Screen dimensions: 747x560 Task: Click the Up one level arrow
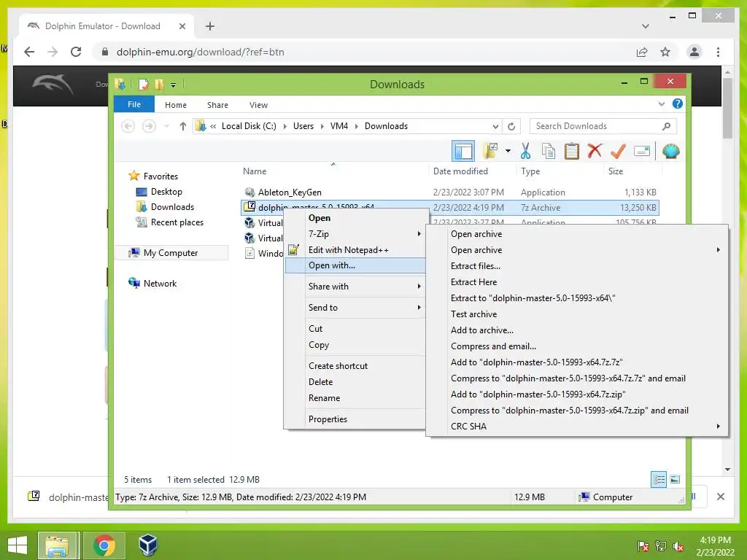pyautogui.click(x=183, y=126)
